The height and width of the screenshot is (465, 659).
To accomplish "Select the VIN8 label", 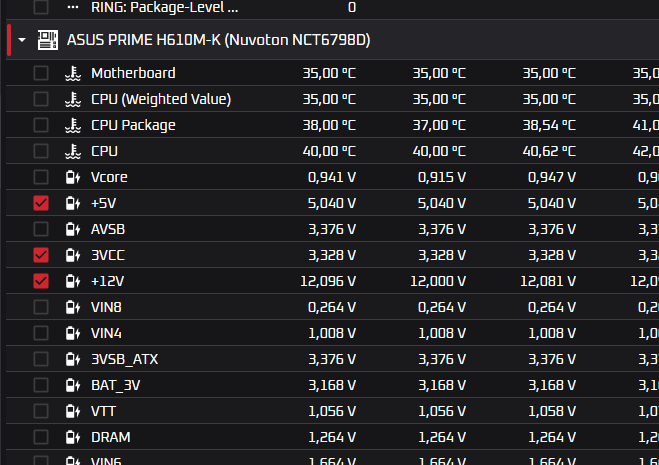I will [106, 307].
